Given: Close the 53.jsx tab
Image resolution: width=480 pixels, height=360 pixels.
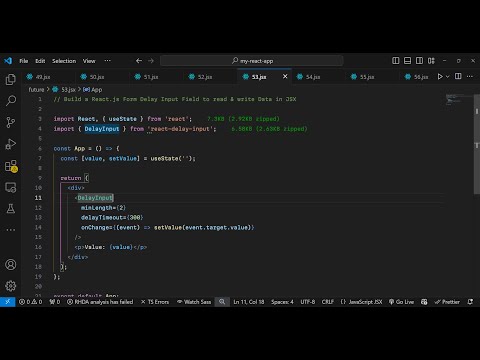Looking at the screenshot, I should [x=285, y=76].
